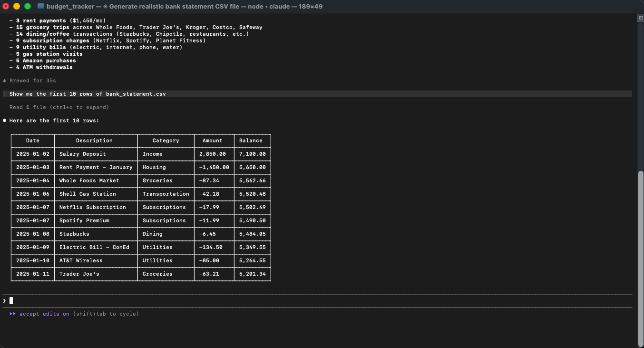Click the scrollbar top arrow box
The image size is (644, 348).
pyautogui.click(x=640, y=18)
